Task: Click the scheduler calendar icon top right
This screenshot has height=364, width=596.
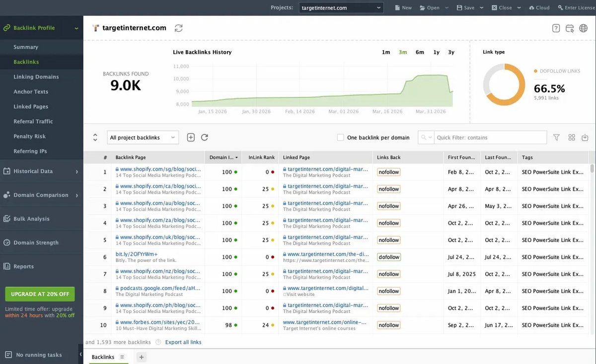Action: click(570, 28)
